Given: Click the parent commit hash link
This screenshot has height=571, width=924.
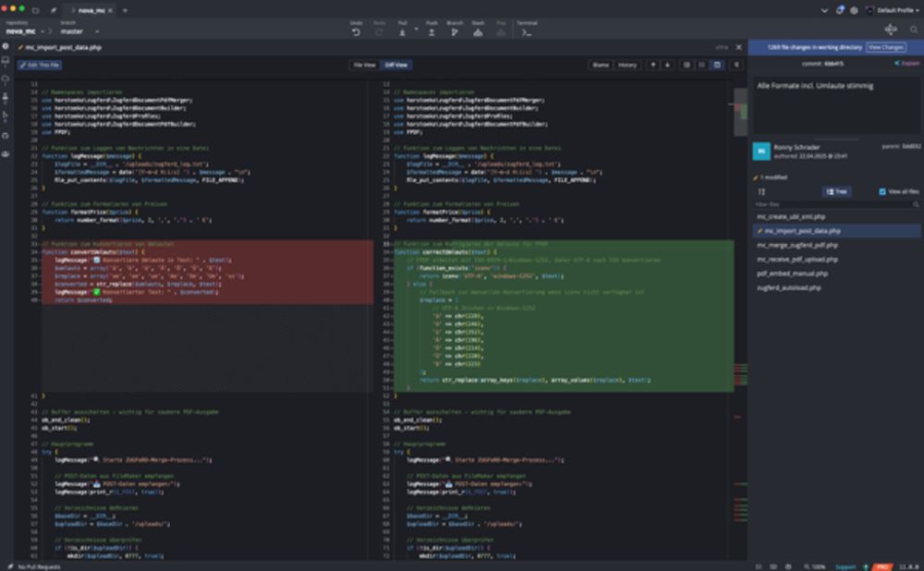Looking at the screenshot, I should pyautogui.click(x=912, y=147).
